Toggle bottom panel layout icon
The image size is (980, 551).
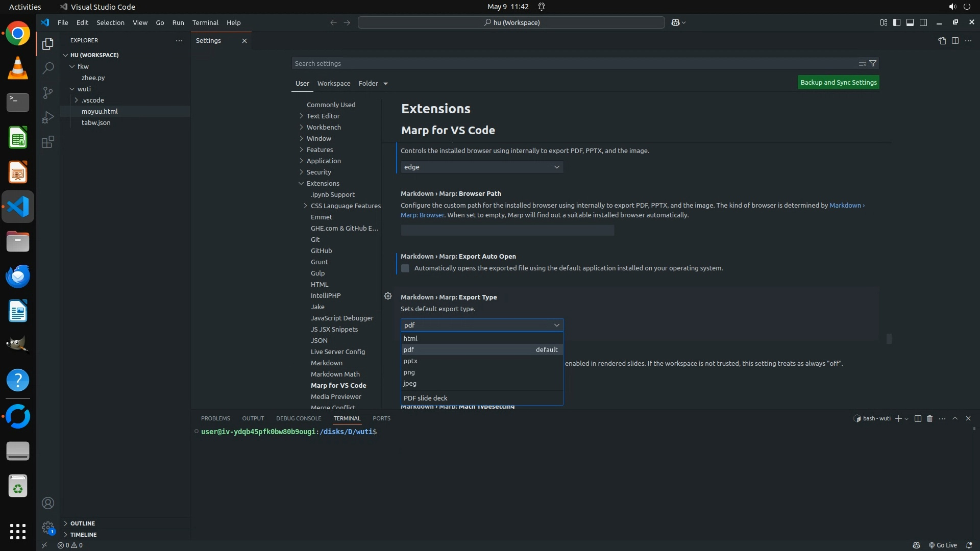(x=910, y=22)
